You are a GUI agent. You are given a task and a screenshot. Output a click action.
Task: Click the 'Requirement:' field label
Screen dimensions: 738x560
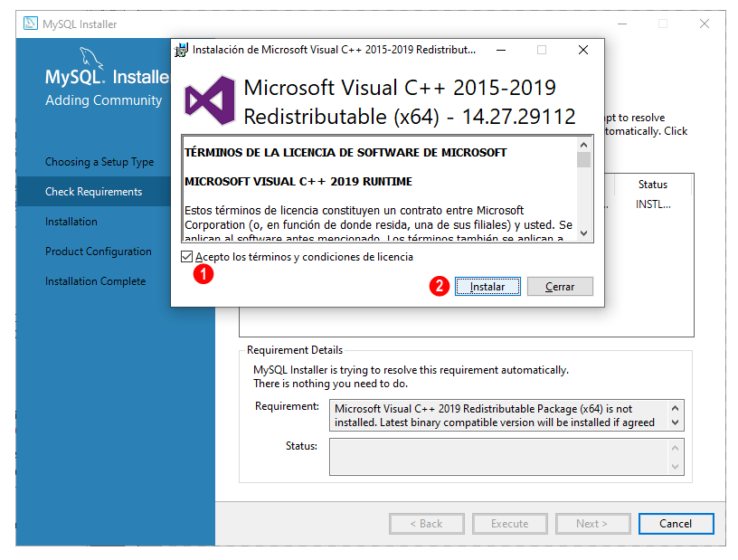[x=287, y=406]
